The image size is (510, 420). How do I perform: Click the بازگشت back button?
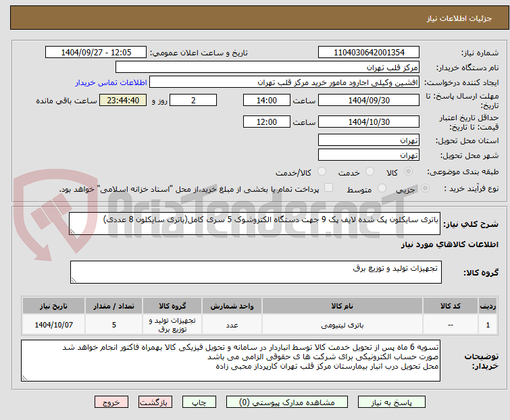coord(155,402)
